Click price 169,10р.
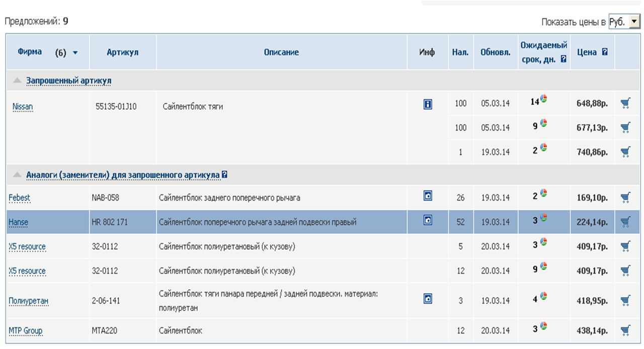644x349 pixels. coord(592,197)
